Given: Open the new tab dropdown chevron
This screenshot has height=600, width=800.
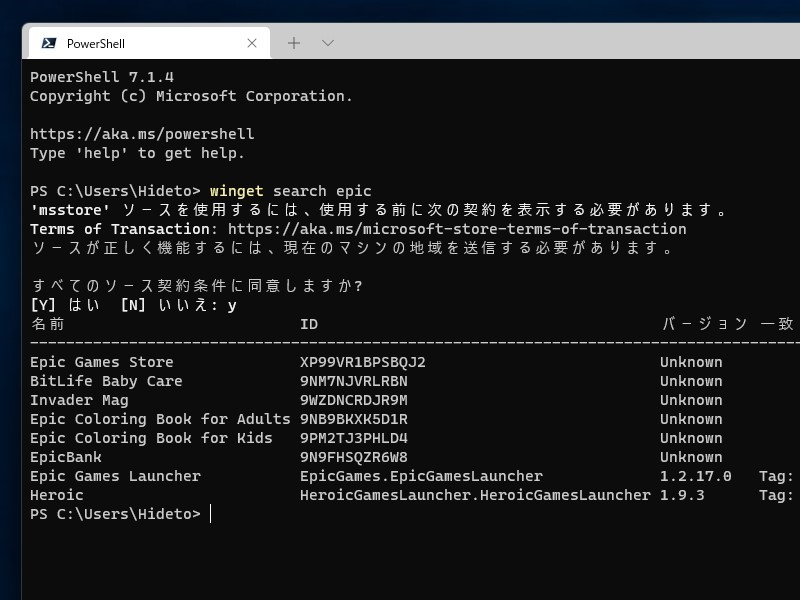Looking at the screenshot, I should [x=327, y=43].
